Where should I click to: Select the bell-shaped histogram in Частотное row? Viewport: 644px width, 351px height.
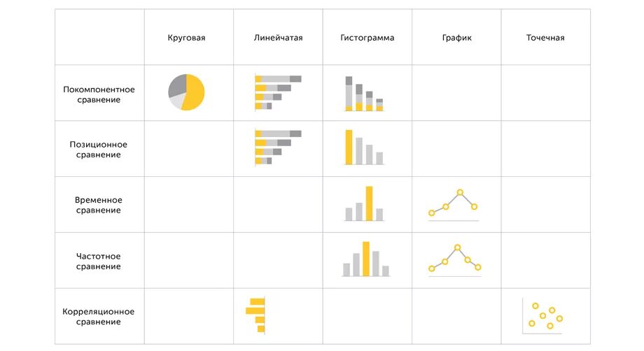[365, 259]
